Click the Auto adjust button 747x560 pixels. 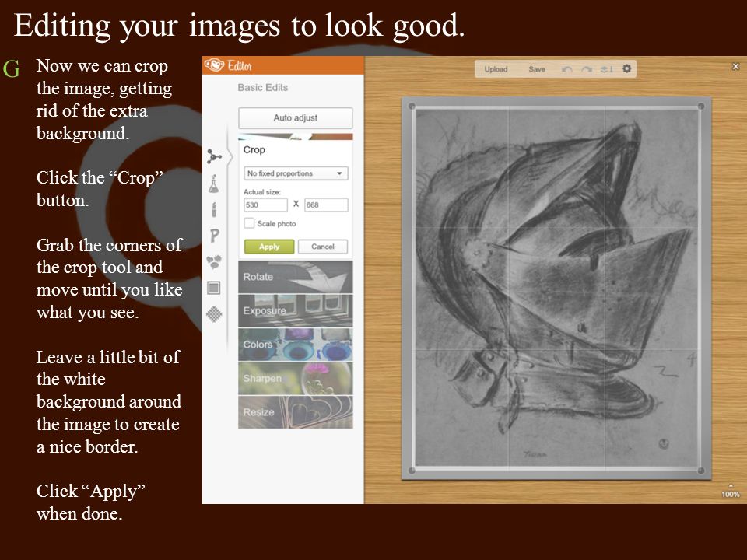click(x=296, y=117)
